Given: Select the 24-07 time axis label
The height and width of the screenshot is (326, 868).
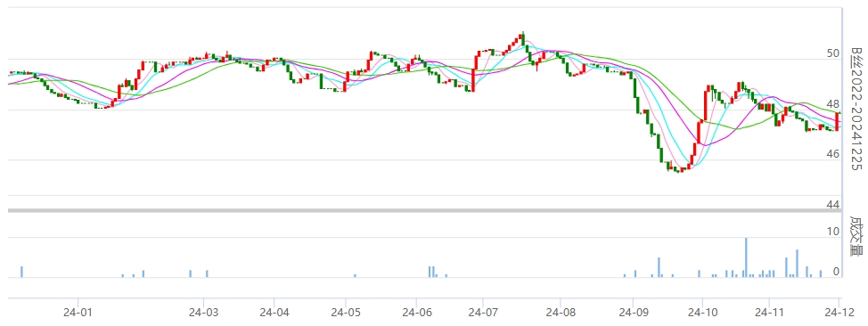Looking at the screenshot, I should (x=482, y=312).
